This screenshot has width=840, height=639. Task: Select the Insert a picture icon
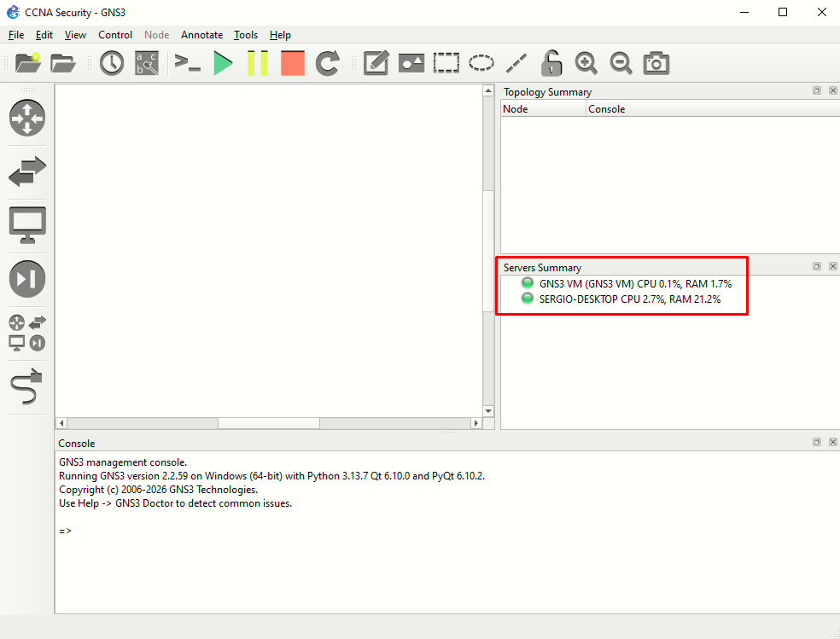[411, 63]
